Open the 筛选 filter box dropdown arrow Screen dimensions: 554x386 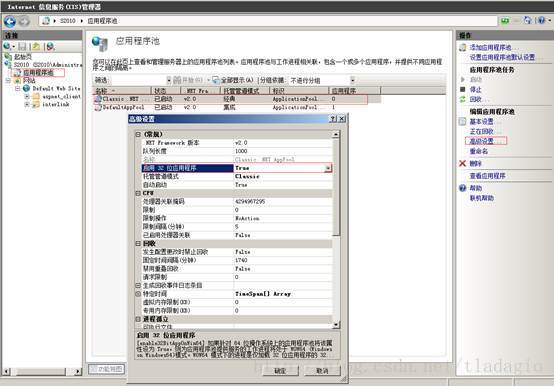[x=169, y=81]
